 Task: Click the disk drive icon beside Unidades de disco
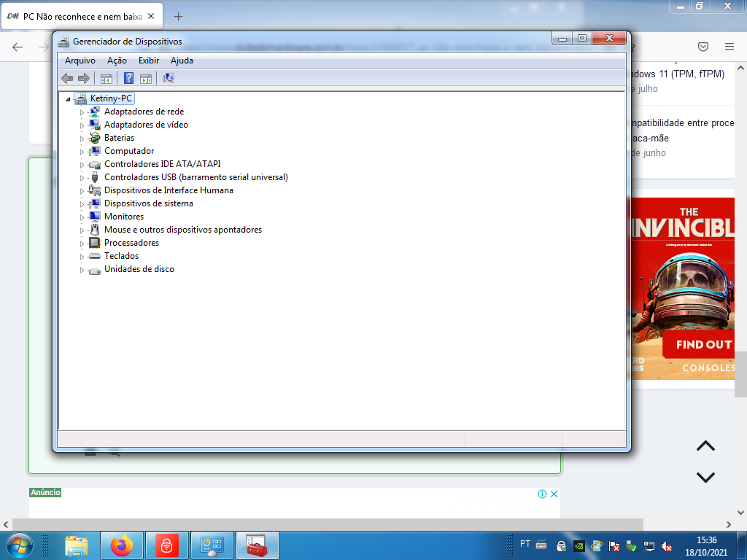pos(95,270)
